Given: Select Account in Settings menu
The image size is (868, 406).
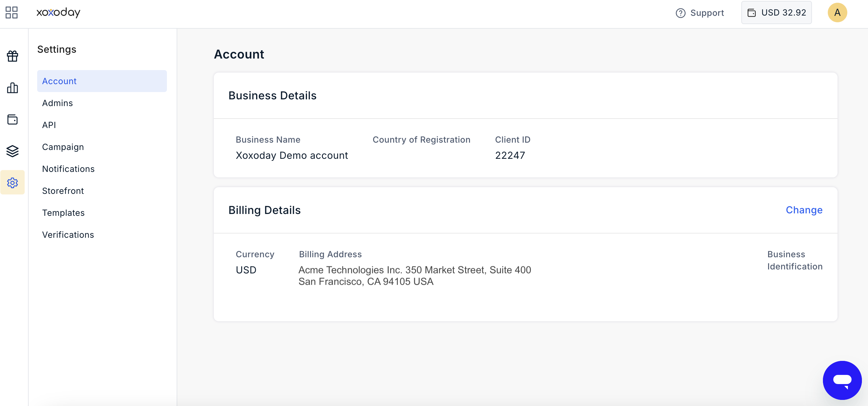Looking at the screenshot, I should tap(102, 81).
